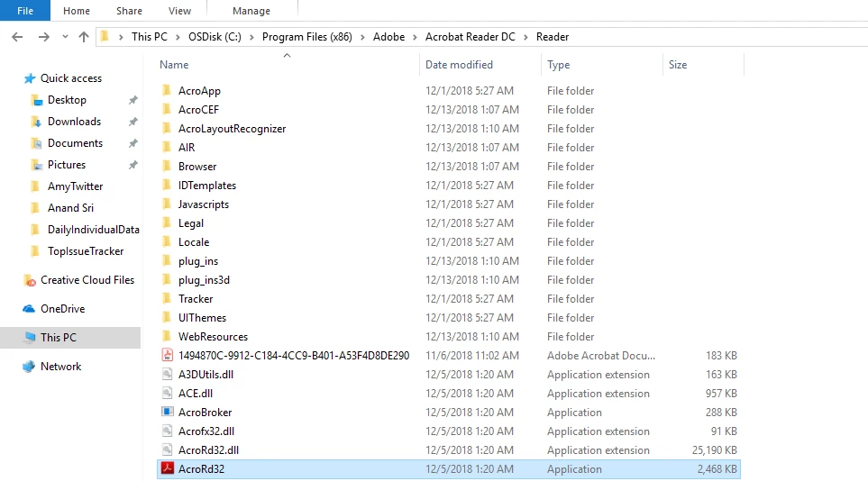Select the Legal folder

click(x=191, y=223)
